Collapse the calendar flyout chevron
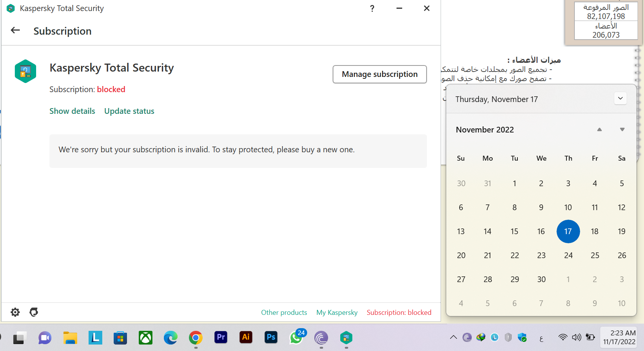Viewport: 644px width, 351px height. (620, 98)
